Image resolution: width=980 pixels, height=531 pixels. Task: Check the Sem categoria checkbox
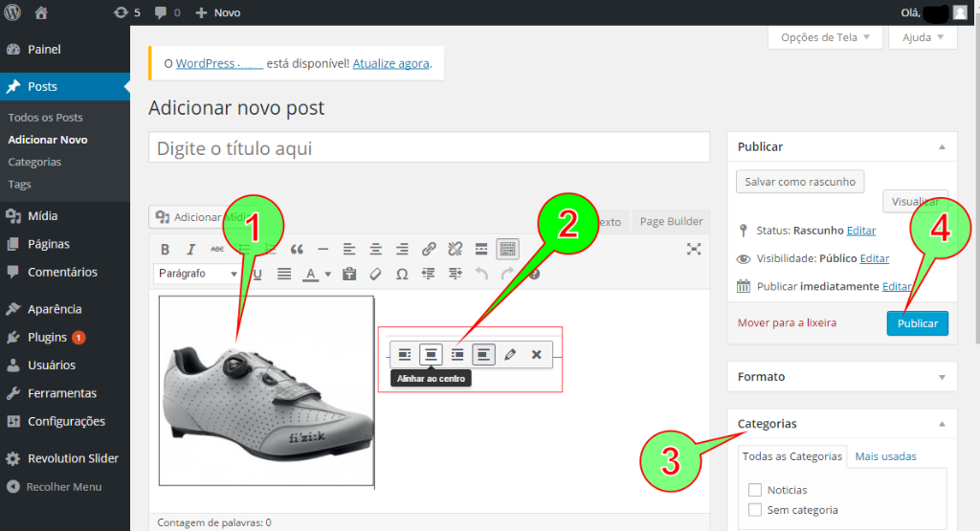(755, 510)
